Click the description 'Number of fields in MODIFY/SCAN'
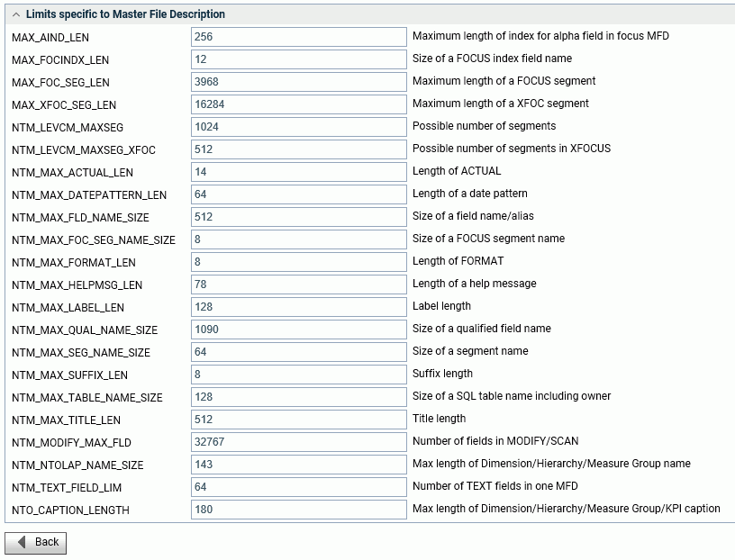This screenshot has width=735, height=560. pos(495,441)
